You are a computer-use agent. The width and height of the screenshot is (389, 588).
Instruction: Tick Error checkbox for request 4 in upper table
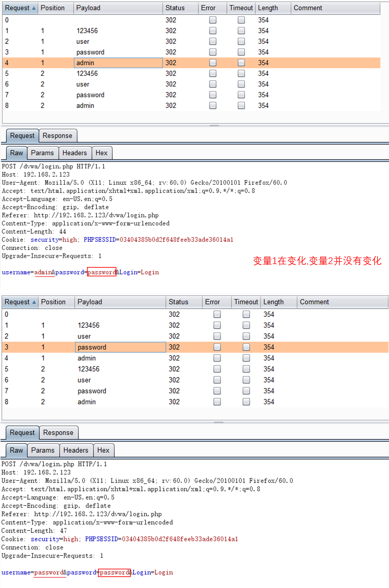pyautogui.click(x=213, y=63)
